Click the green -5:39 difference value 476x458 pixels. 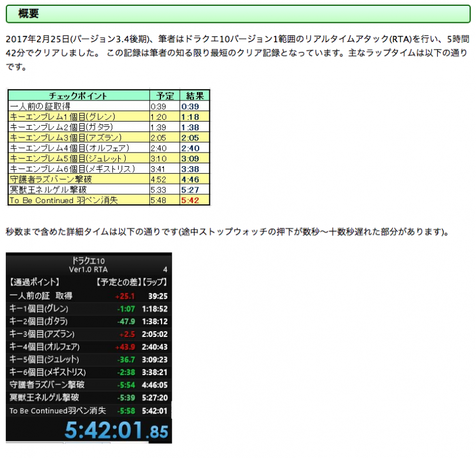pos(126,398)
